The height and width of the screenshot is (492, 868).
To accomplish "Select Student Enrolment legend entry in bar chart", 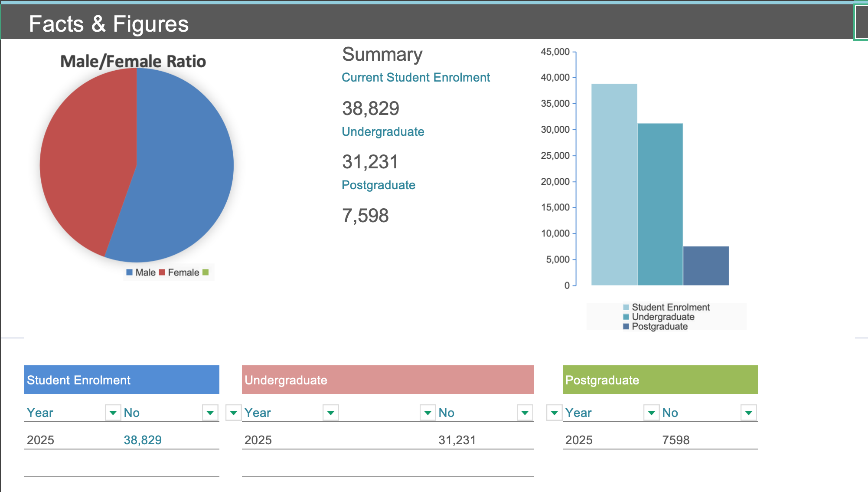I will (x=670, y=307).
